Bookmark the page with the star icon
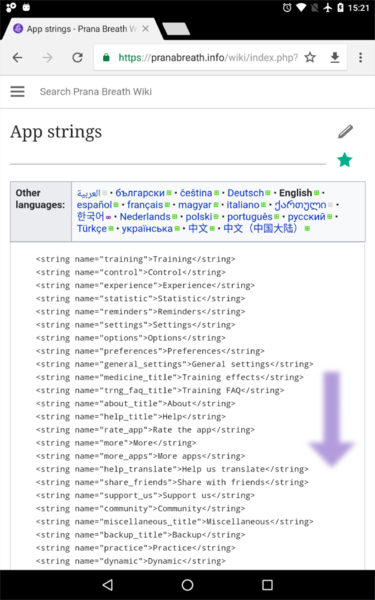375x600 pixels. tap(310, 58)
